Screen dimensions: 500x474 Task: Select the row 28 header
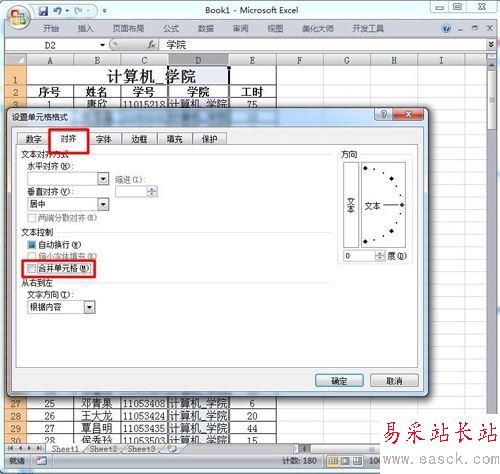(16, 416)
